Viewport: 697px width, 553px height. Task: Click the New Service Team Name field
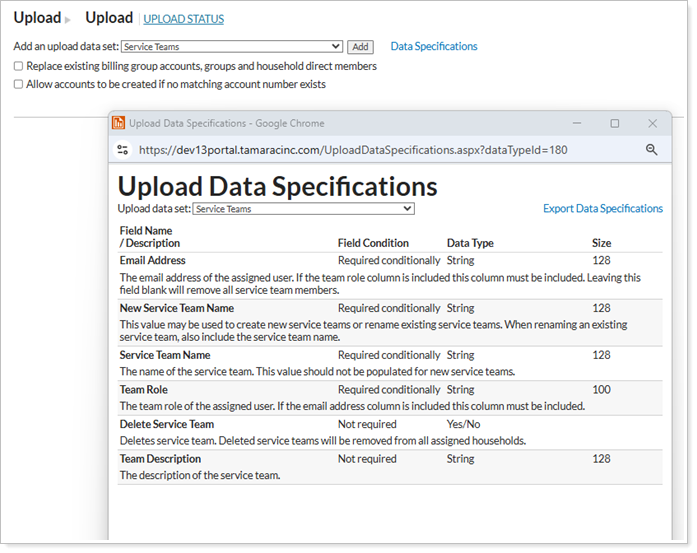(177, 308)
